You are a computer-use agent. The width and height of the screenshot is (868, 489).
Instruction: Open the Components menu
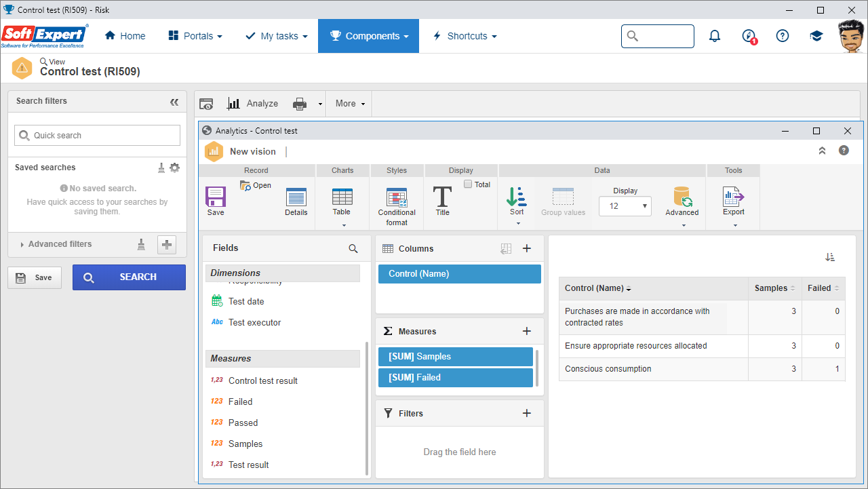tap(368, 36)
